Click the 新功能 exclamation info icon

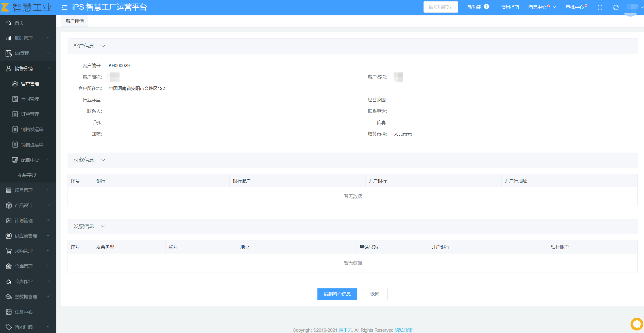click(486, 7)
